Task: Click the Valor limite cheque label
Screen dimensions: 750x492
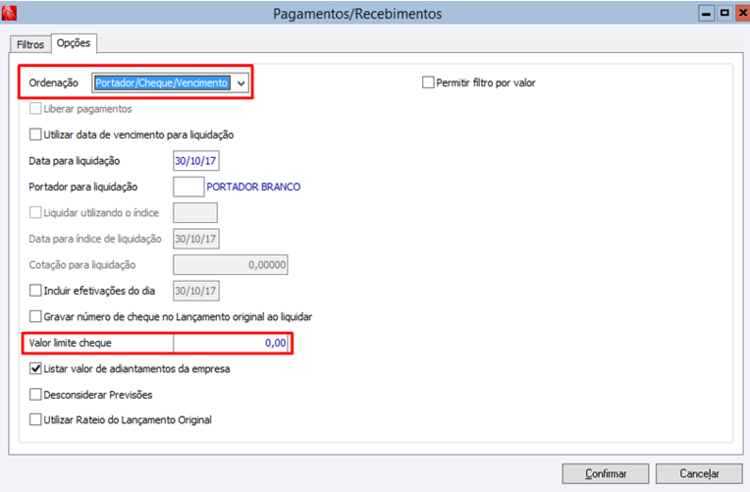Action: click(x=70, y=343)
